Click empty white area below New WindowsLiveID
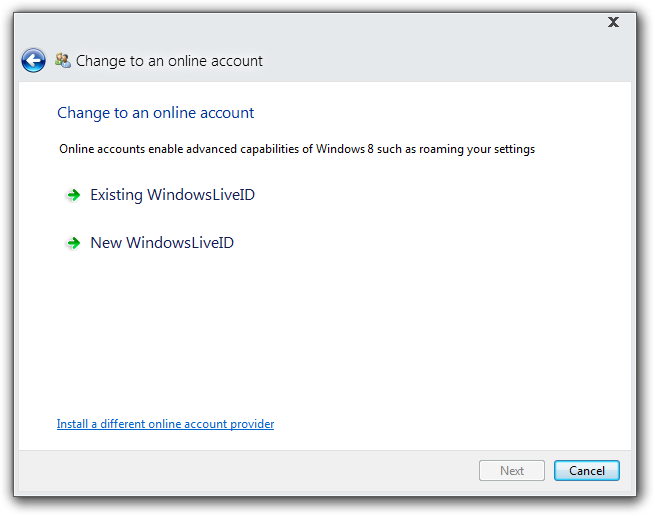The image size is (655, 516). point(320,330)
